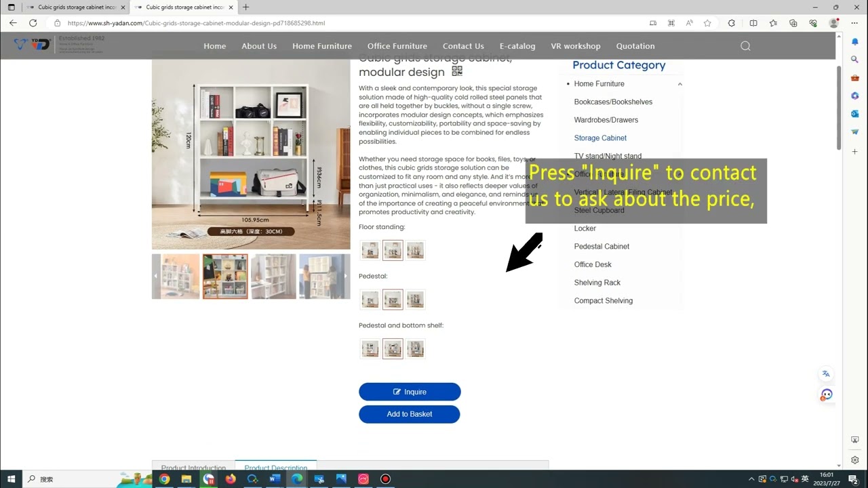Screen dimensions: 868x488
Task: Open the browser extensions puzzle icon
Action: click(731, 22)
